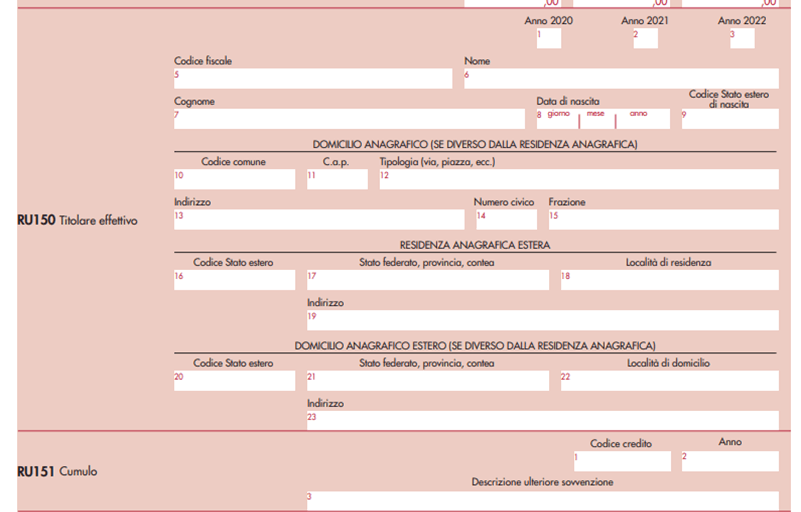Tick the Anno 2021 box
The height and width of the screenshot is (512, 801).
(646, 38)
